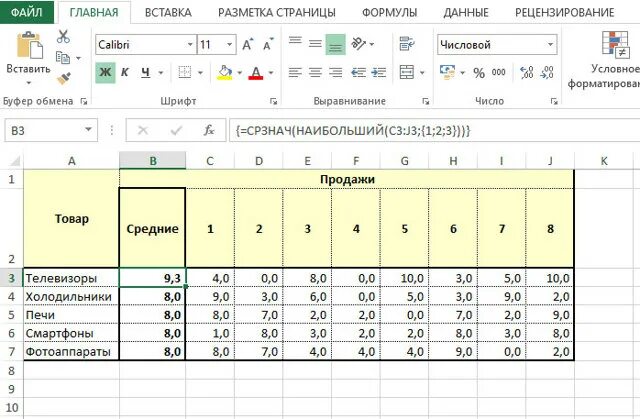640x419 pixels.
Task: Toggle bold Ж formatting
Action: pyautogui.click(x=105, y=73)
